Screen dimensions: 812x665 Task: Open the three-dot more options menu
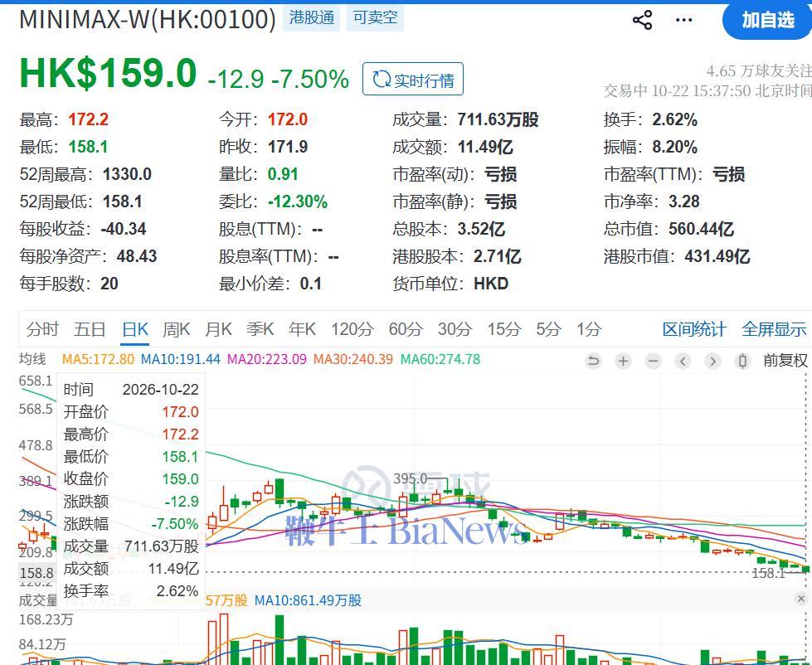tap(683, 20)
